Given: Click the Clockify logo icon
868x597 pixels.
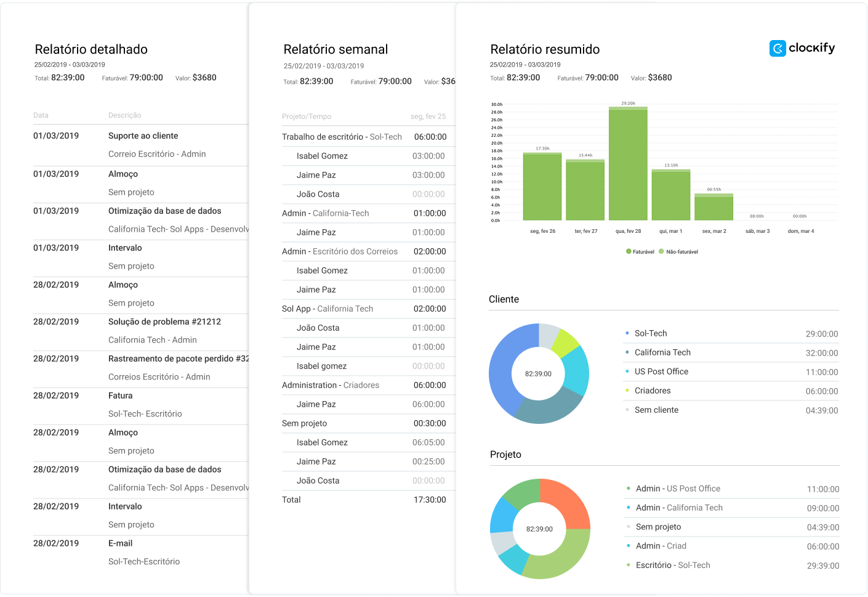Looking at the screenshot, I should coord(778,49).
